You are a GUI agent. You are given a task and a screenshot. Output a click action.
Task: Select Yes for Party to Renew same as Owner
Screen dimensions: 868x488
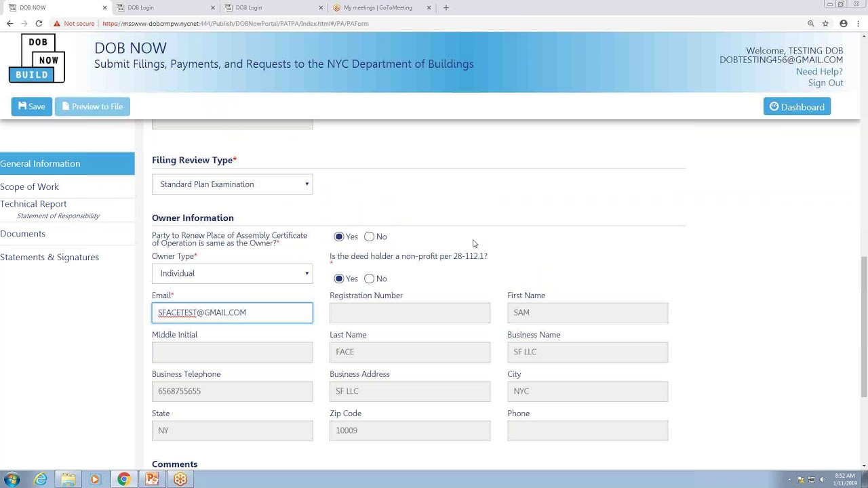coord(339,237)
